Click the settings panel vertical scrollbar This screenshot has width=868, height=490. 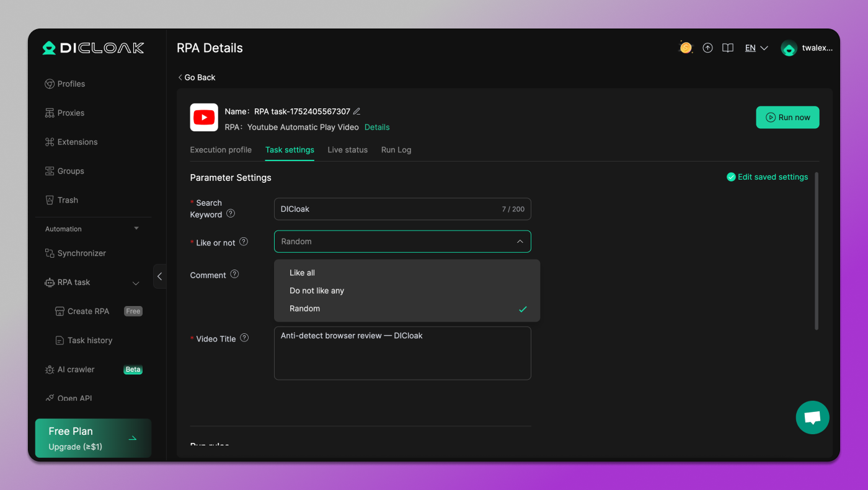[817, 251]
